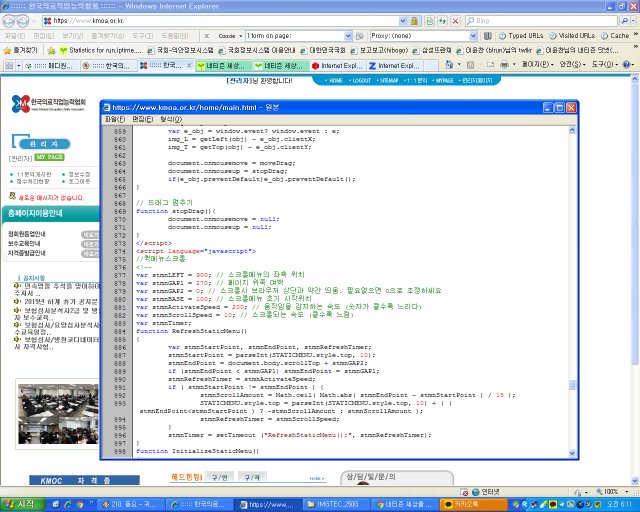The image size is (640, 512).
Task: Click the Quick Tabs grid icon
Action: coord(9,65)
